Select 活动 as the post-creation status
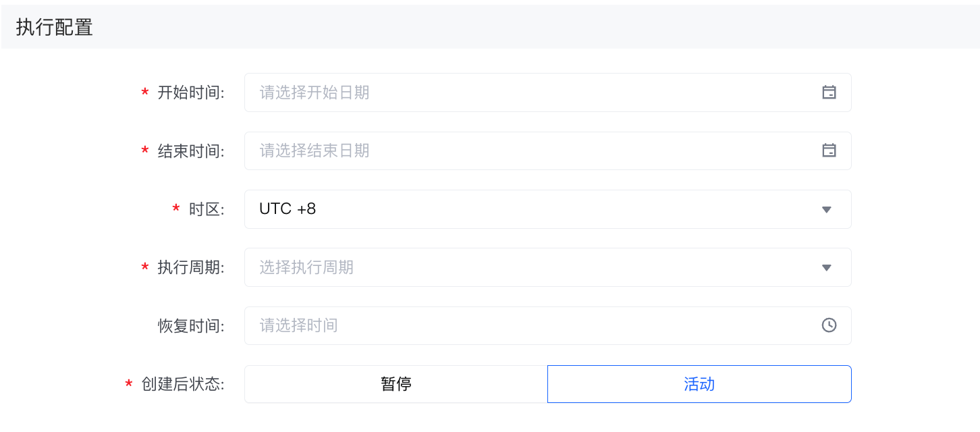 tap(699, 384)
